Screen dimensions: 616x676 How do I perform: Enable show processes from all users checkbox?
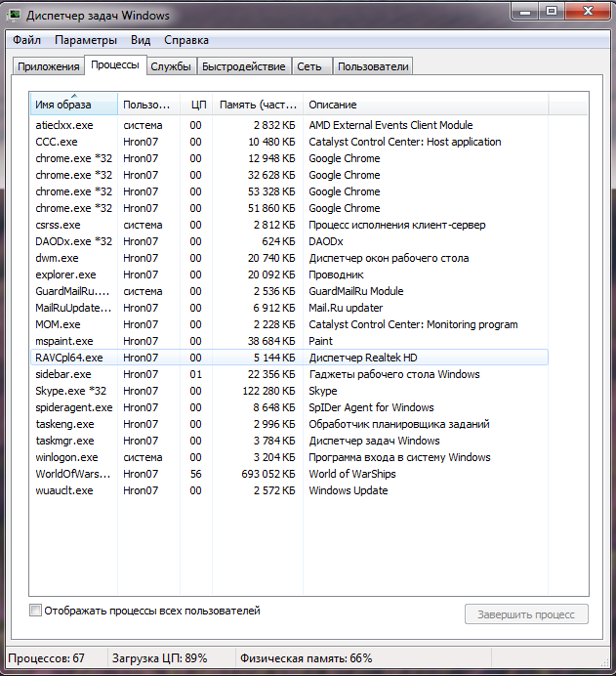[35, 611]
